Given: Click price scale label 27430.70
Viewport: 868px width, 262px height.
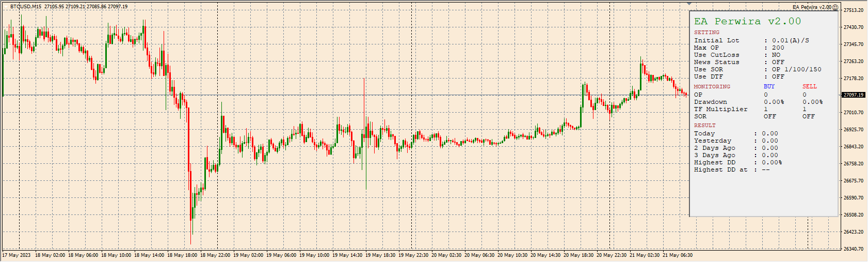Looking at the screenshot, I should coord(854,27).
